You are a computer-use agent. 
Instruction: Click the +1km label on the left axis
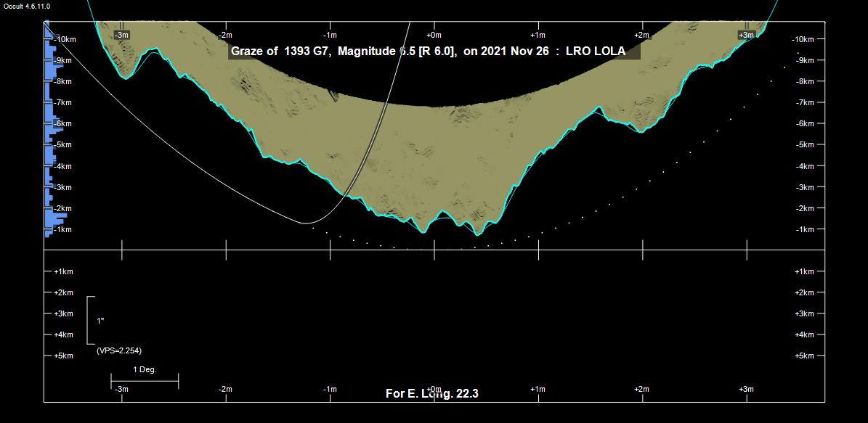point(63,271)
